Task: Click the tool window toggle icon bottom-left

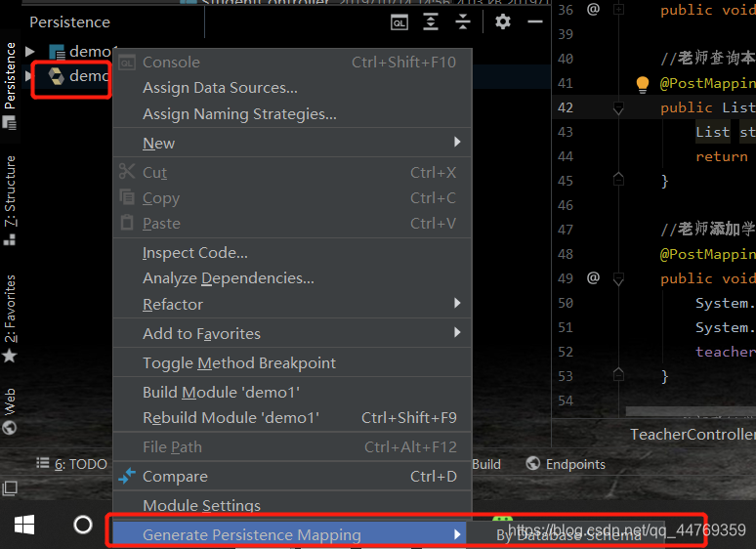Action: coord(10,488)
